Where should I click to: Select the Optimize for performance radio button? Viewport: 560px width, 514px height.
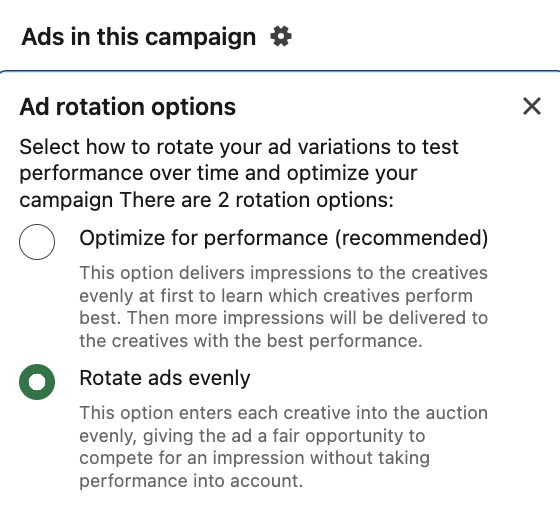pos(37,242)
